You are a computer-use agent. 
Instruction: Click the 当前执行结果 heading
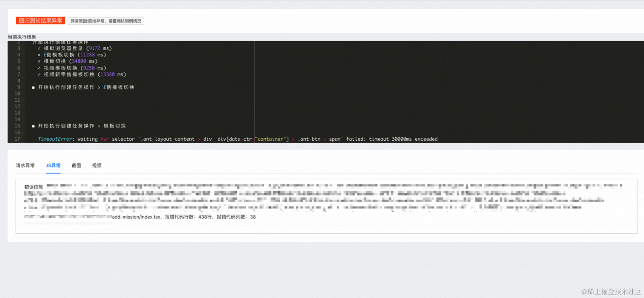click(x=22, y=37)
